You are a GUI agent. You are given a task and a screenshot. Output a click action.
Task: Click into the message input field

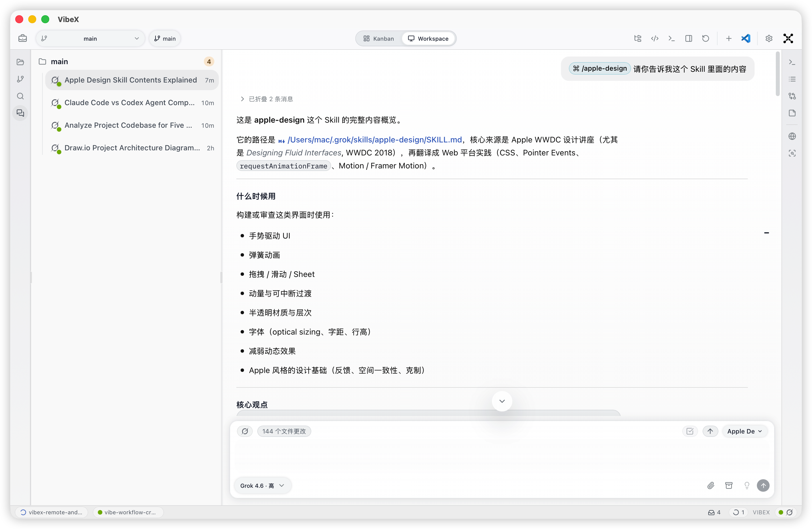502,457
